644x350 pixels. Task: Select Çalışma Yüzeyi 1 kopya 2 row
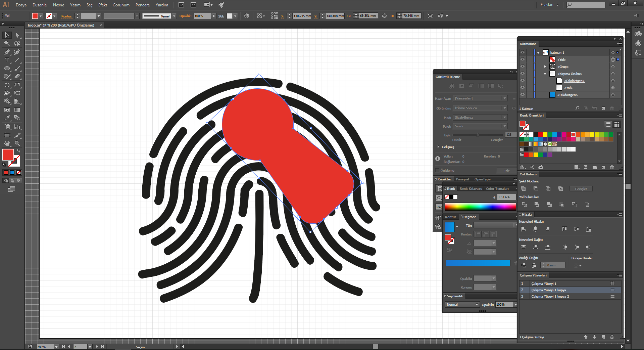click(570, 296)
